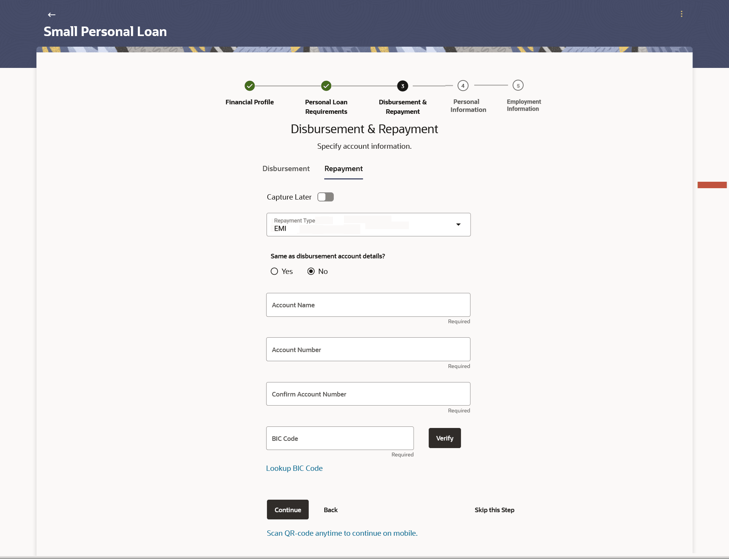Click step 3 Disbursement & Repayment circle
The image size is (729, 560).
(402, 86)
